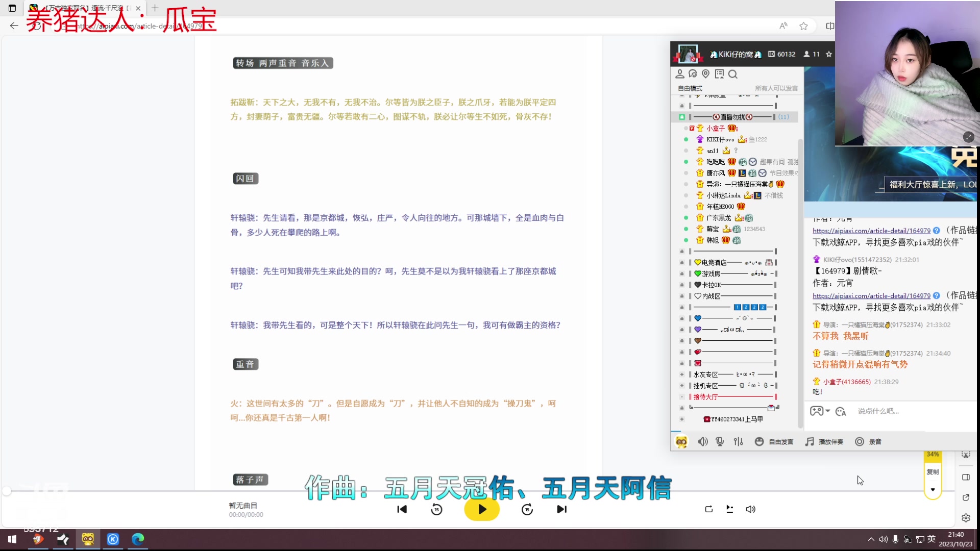Open the chat message icon at panel top
This screenshot has height=551, width=980.
(x=694, y=74)
